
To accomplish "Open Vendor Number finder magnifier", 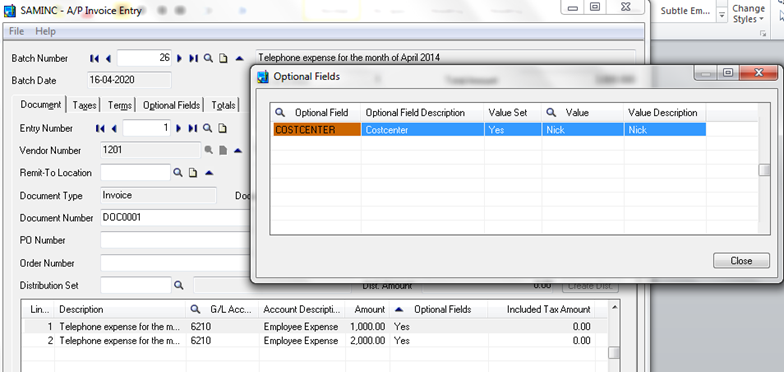I will pyautogui.click(x=208, y=150).
